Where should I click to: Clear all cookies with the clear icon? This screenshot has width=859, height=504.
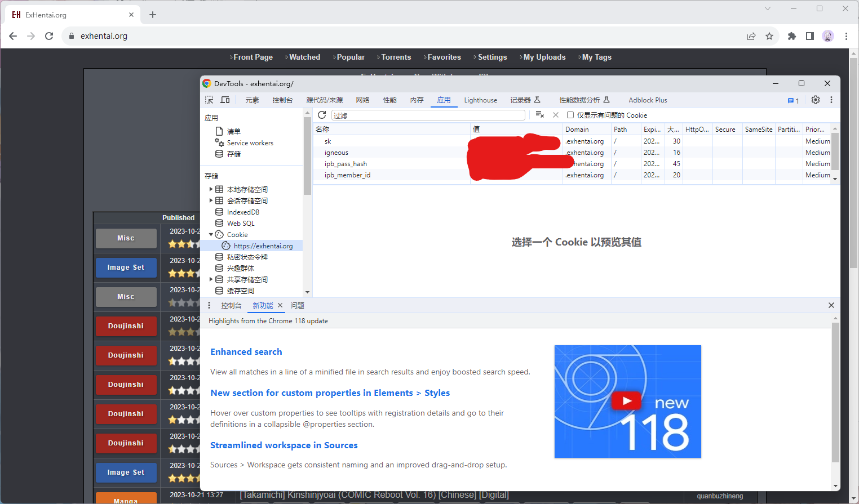click(x=539, y=115)
